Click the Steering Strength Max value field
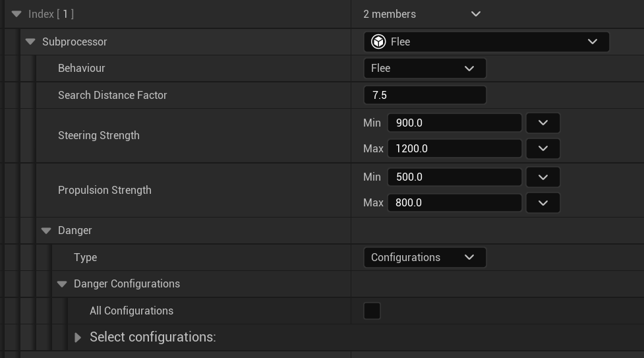This screenshot has height=358, width=644. point(455,148)
